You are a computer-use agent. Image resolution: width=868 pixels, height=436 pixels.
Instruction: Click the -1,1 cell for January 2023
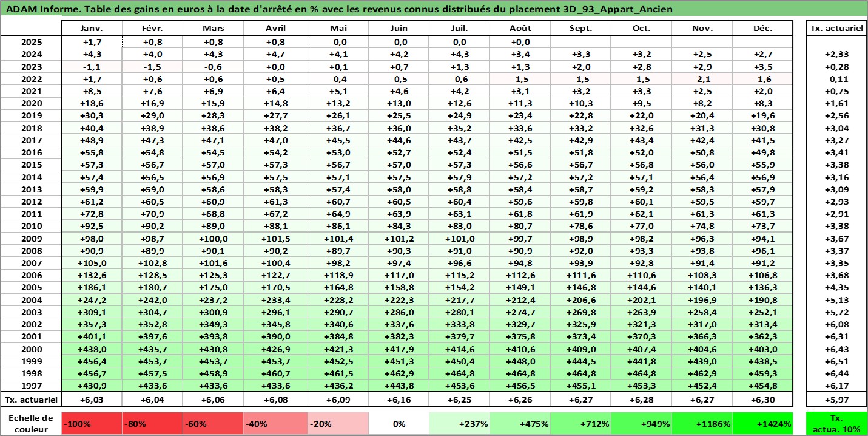click(x=92, y=67)
